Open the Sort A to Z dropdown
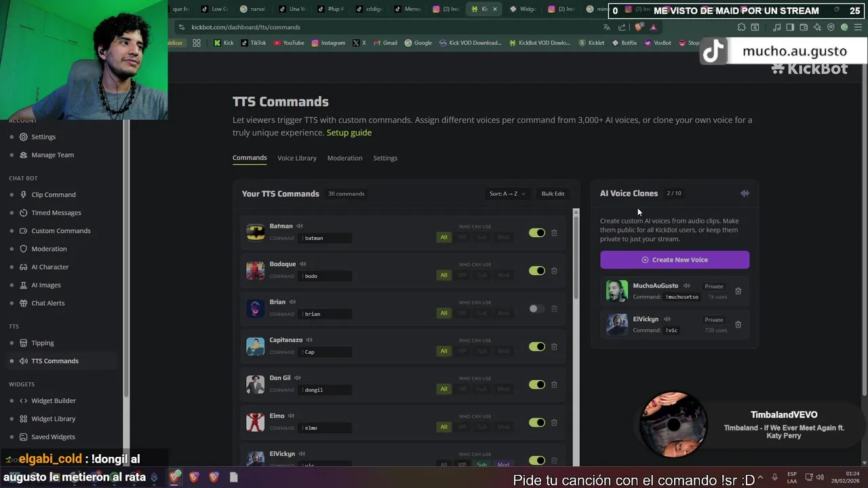This screenshot has width=868, height=488. coord(507,194)
